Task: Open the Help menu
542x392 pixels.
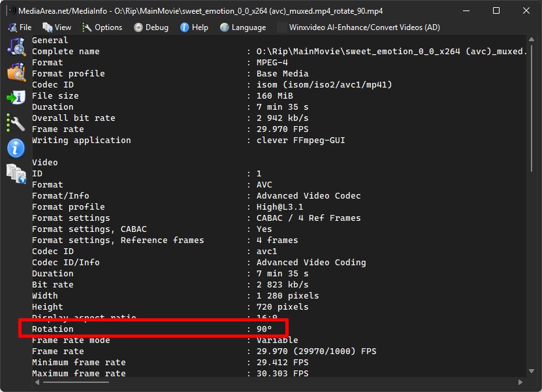Action: click(194, 27)
